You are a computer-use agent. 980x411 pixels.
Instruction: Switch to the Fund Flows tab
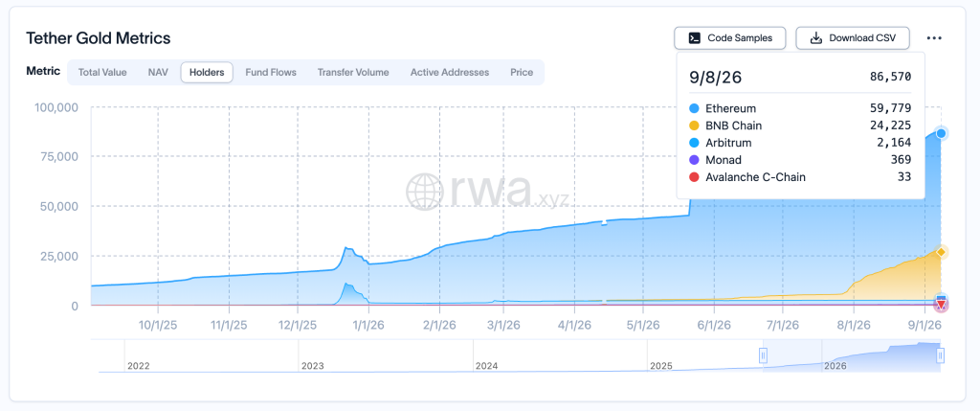tap(271, 73)
